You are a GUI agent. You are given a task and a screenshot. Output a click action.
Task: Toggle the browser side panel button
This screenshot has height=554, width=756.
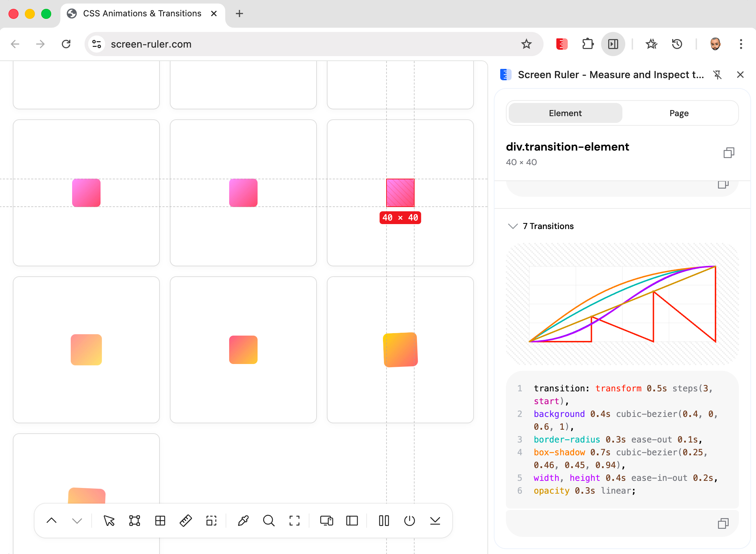(x=613, y=44)
